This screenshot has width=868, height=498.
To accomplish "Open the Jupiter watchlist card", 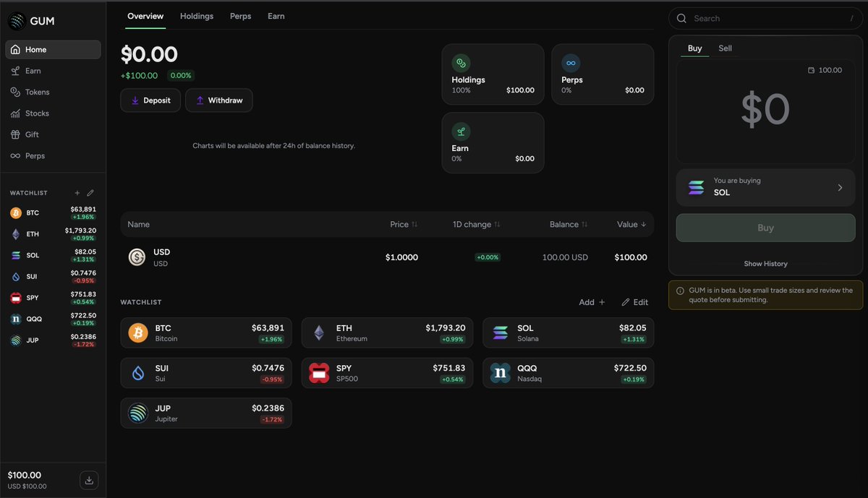I will (206, 413).
